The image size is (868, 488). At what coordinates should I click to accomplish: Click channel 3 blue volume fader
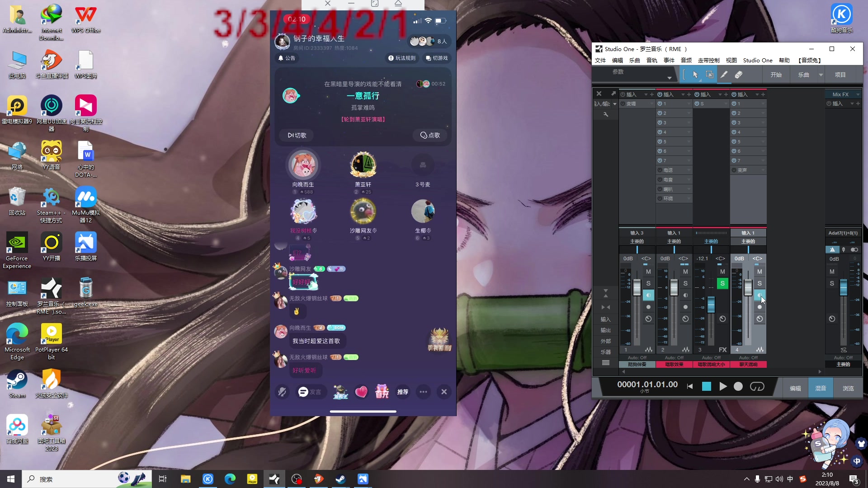tap(711, 305)
